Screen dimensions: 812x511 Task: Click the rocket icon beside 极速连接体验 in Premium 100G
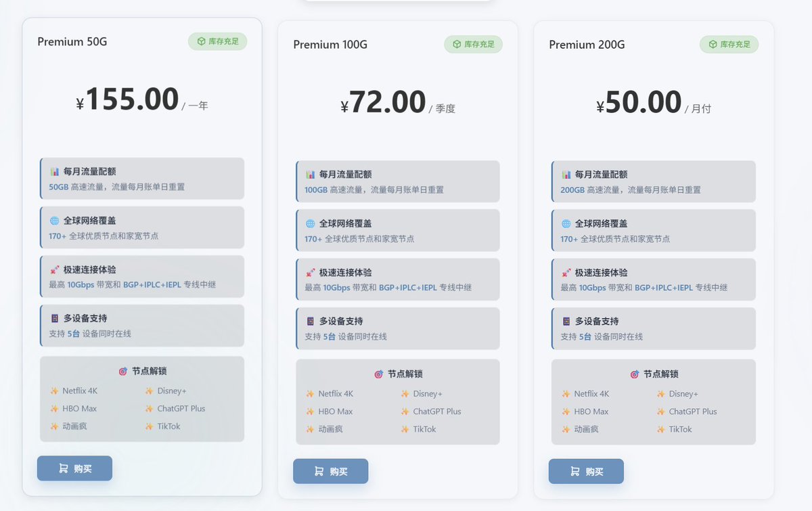pos(311,272)
